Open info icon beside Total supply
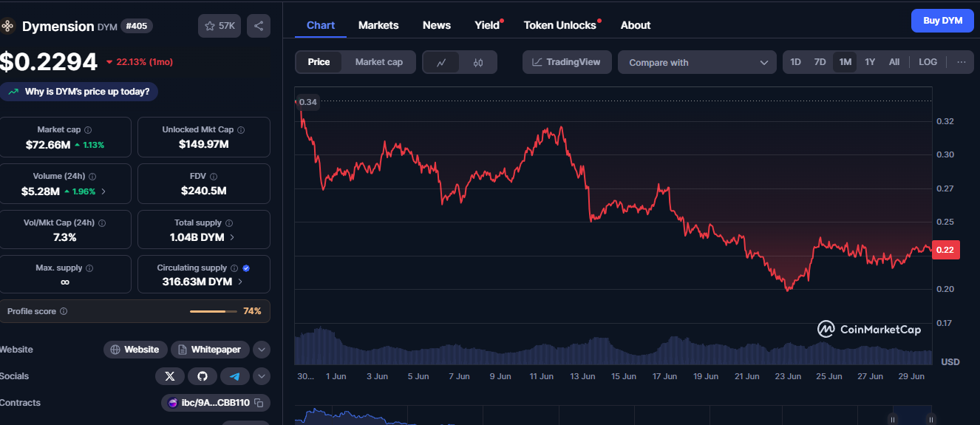The height and width of the screenshot is (425, 980). 229,223
